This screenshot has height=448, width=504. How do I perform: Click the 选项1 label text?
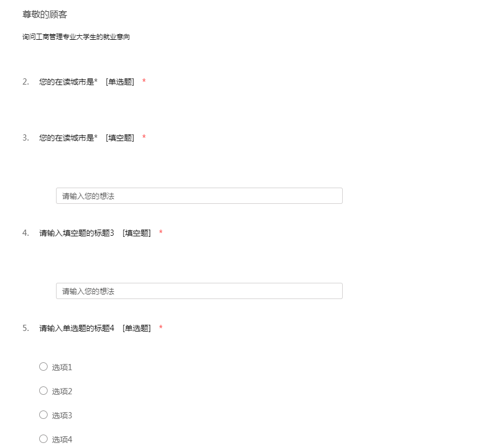point(62,367)
